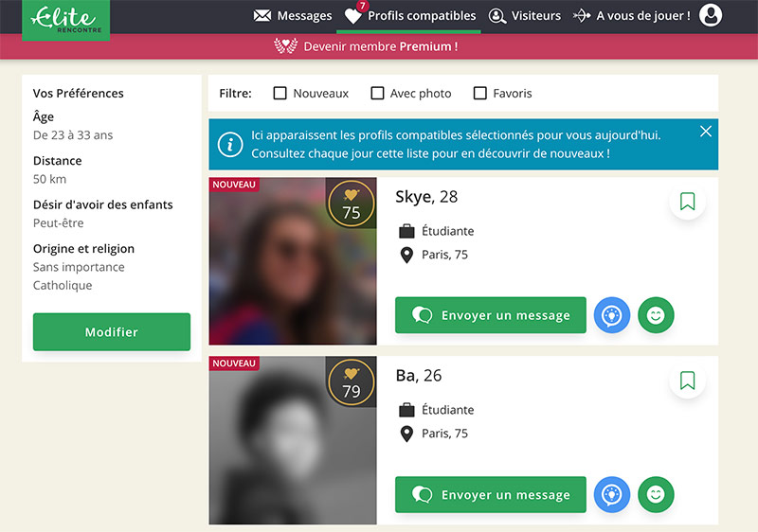758x532 pixels.
Task: Click Ba's briefcase occupation icon
Action: click(x=406, y=410)
